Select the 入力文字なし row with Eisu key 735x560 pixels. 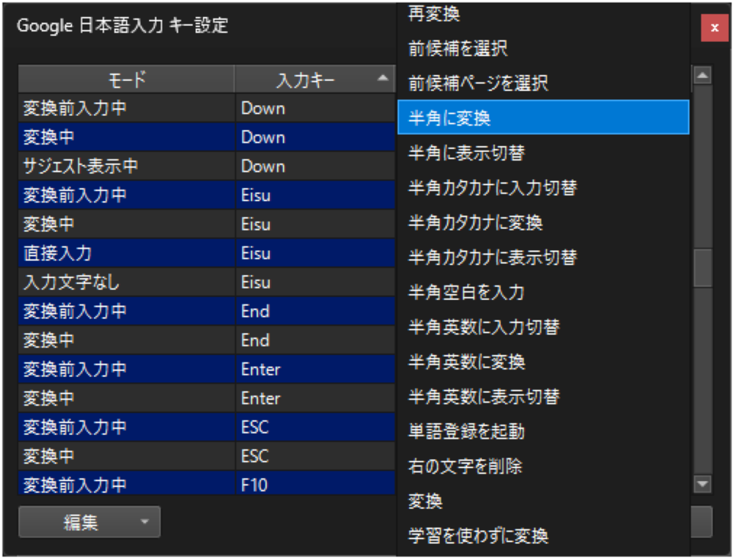point(126,282)
